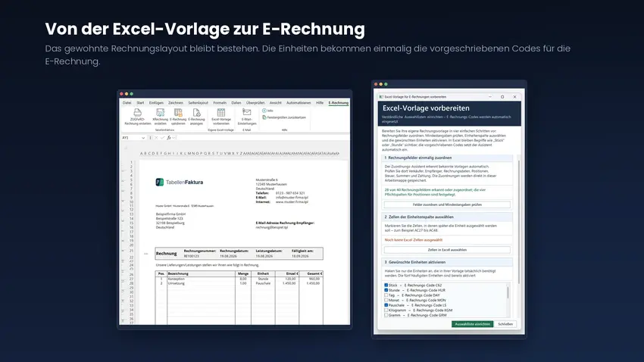The image size is (644, 362).
Task: Click the Einheit column header cell
Action: click(x=263, y=273)
